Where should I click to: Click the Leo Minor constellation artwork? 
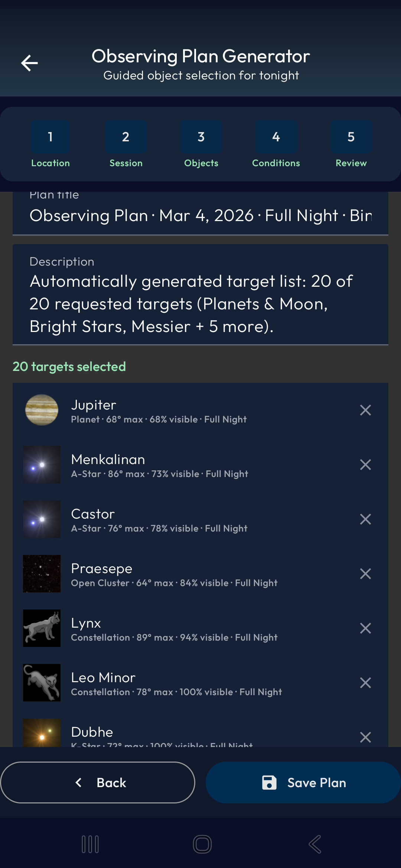(41, 683)
